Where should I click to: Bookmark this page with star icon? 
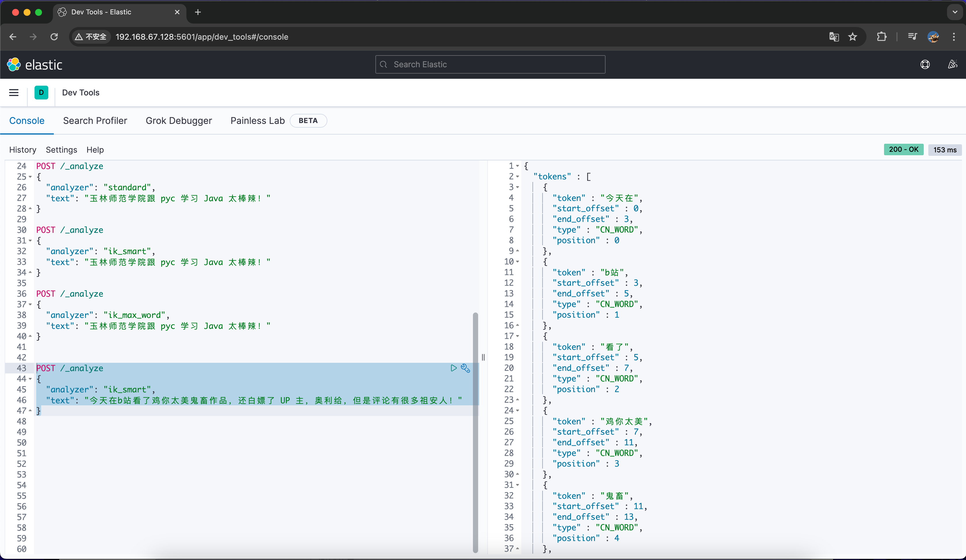(x=853, y=37)
